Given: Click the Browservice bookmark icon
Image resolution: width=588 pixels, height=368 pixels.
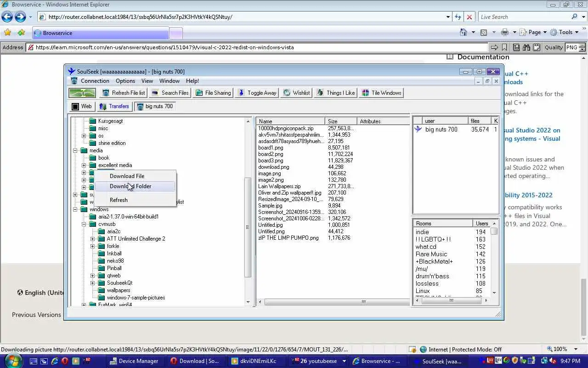Looking at the screenshot, I should [x=504, y=47].
